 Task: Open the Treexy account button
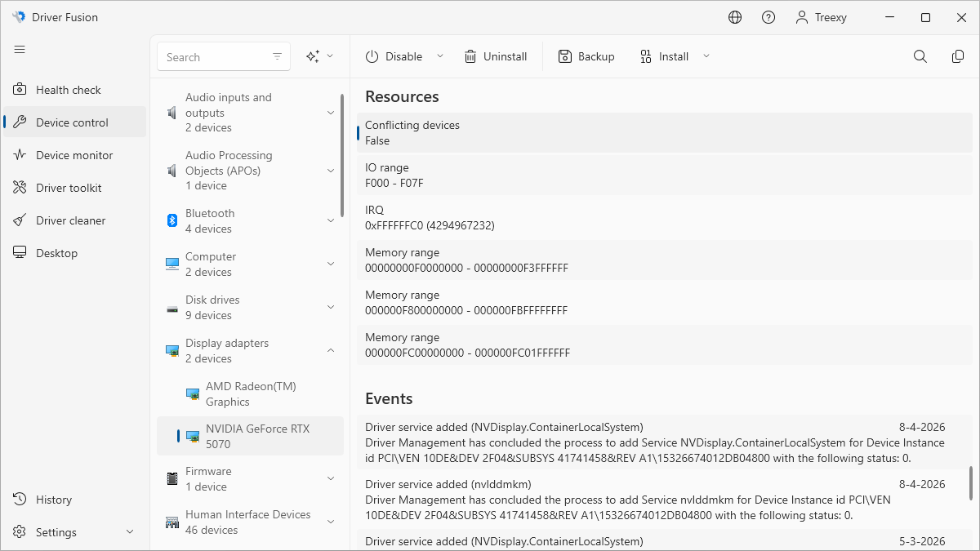(x=821, y=17)
